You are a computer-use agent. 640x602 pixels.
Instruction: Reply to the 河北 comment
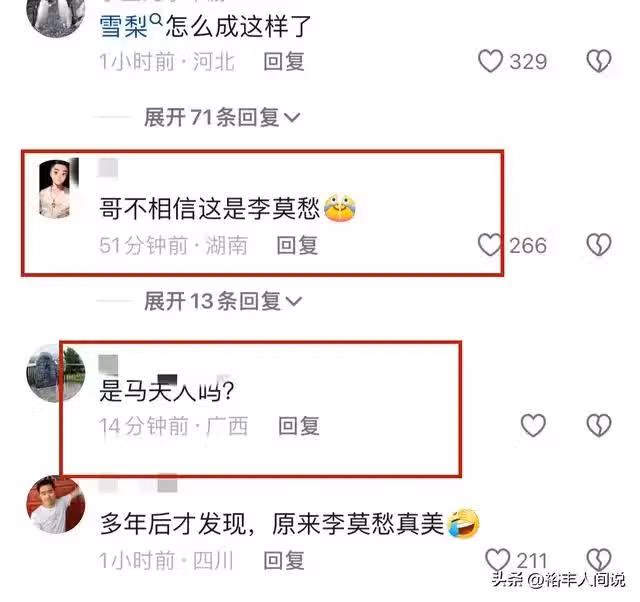pos(284,61)
